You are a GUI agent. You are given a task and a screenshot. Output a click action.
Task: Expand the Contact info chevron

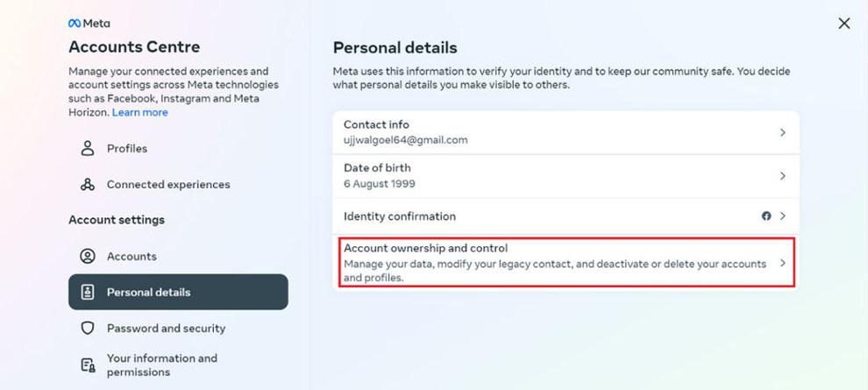pyautogui.click(x=782, y=132)
